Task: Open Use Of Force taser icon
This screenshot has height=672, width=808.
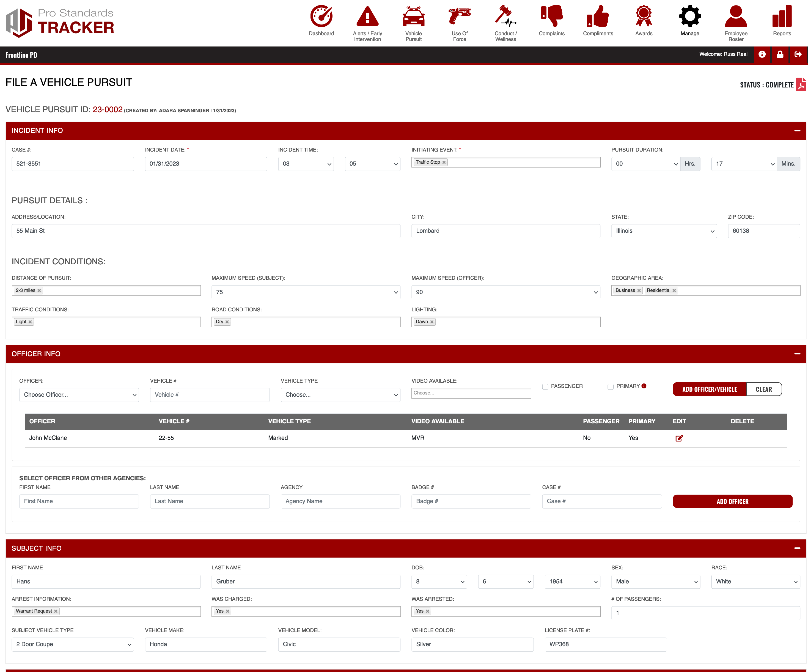Action: pyautogui.click(x=459, y=16)
